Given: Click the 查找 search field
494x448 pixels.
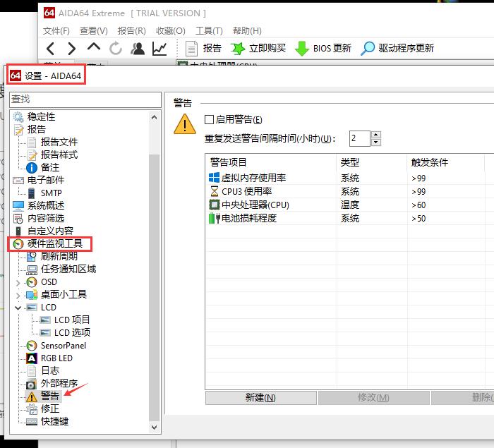Looking at the screenshot, I should (85, 99).
